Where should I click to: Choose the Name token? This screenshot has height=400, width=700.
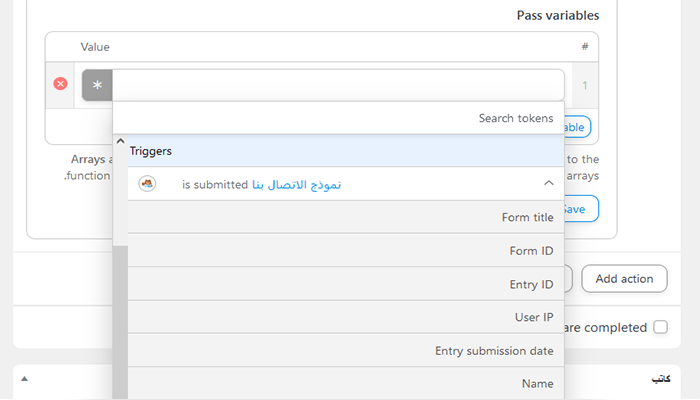click(x=345, y=383)
